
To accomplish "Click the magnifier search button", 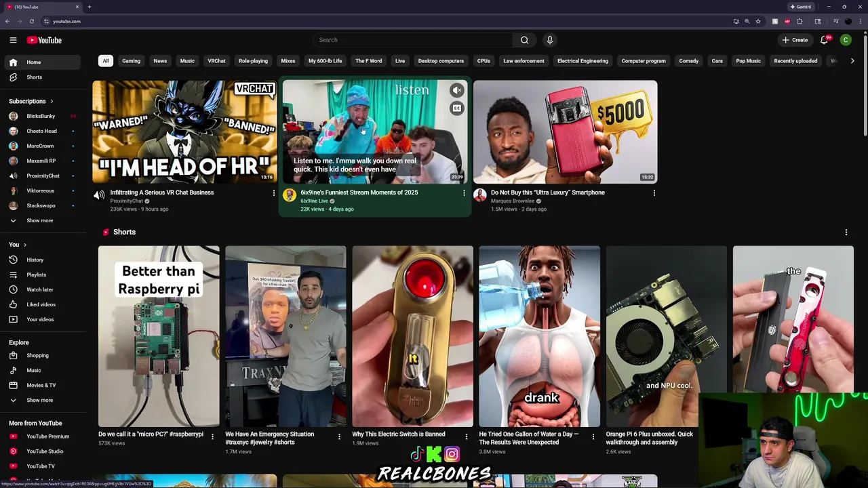I will [524, 40].
